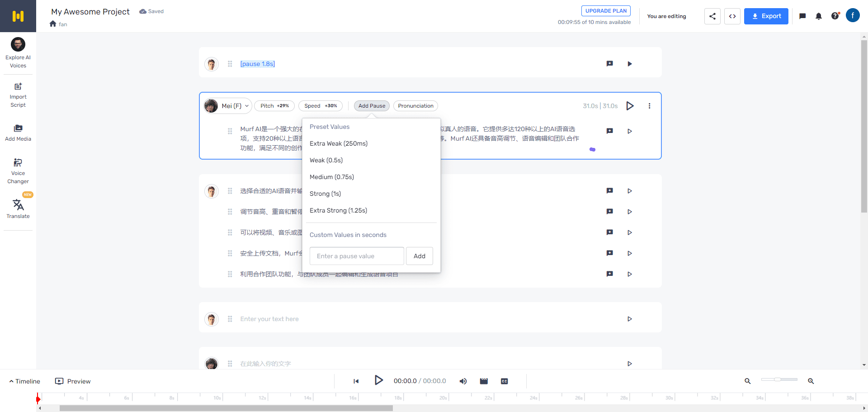Add comment on 利用合作团队功能 line

click(609, 274)
